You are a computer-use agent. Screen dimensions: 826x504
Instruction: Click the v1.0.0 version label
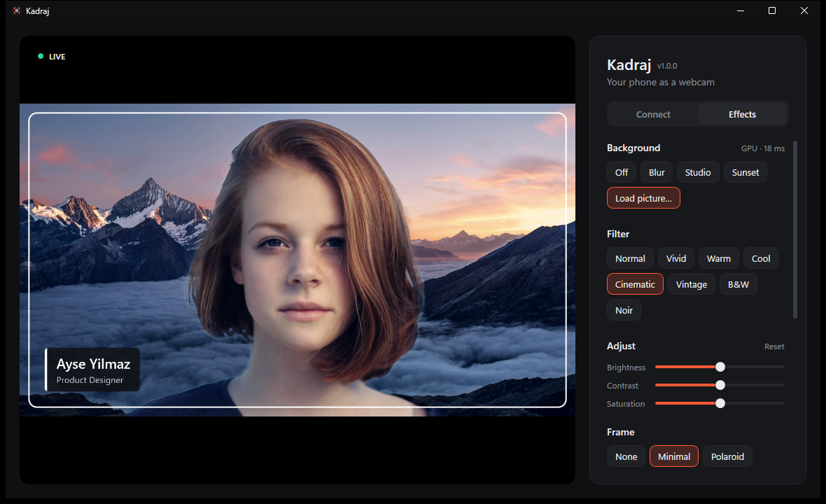point(667,66)
